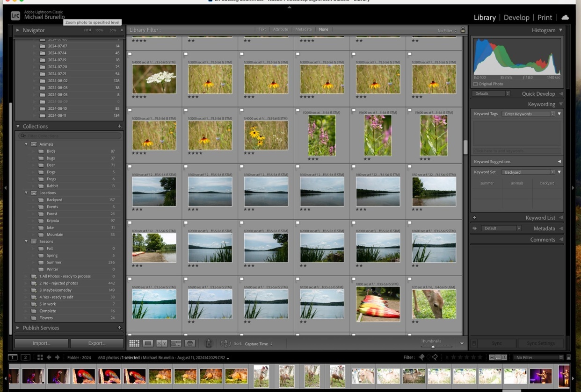Select Metadata library filter
Image resolution: width=581 pixels, height=392 pixels.
[x=303, y=29]
